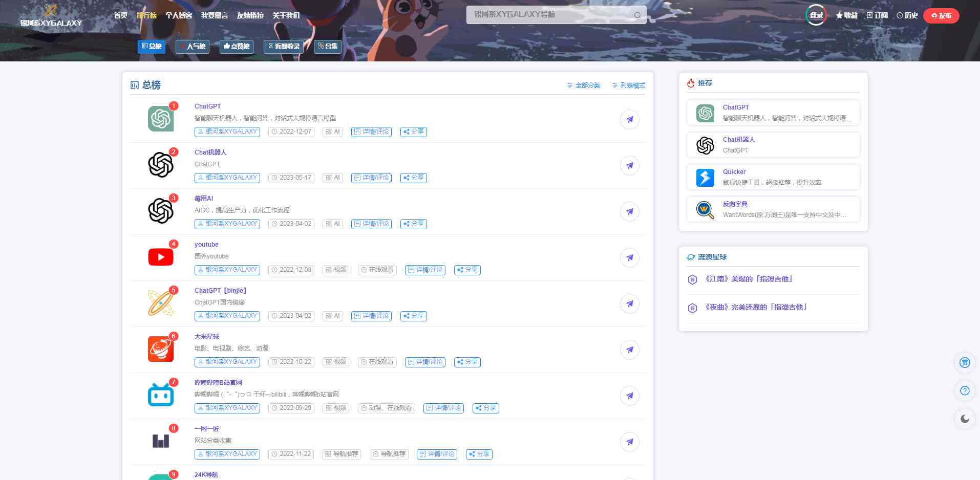Open 个人博客 in navigation
This screenshot has height=480, width=980.
[x=179, y=15]
